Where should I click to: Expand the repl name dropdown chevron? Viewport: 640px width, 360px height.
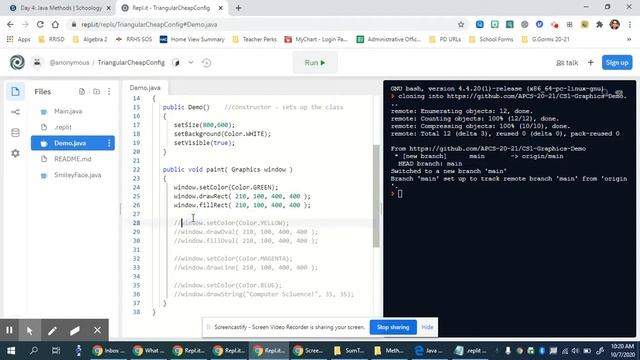(191, 63)
